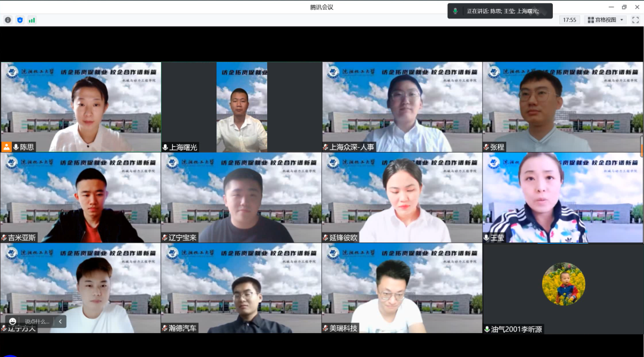Click the microphone icon beside 上海曙光

[165, 147]
